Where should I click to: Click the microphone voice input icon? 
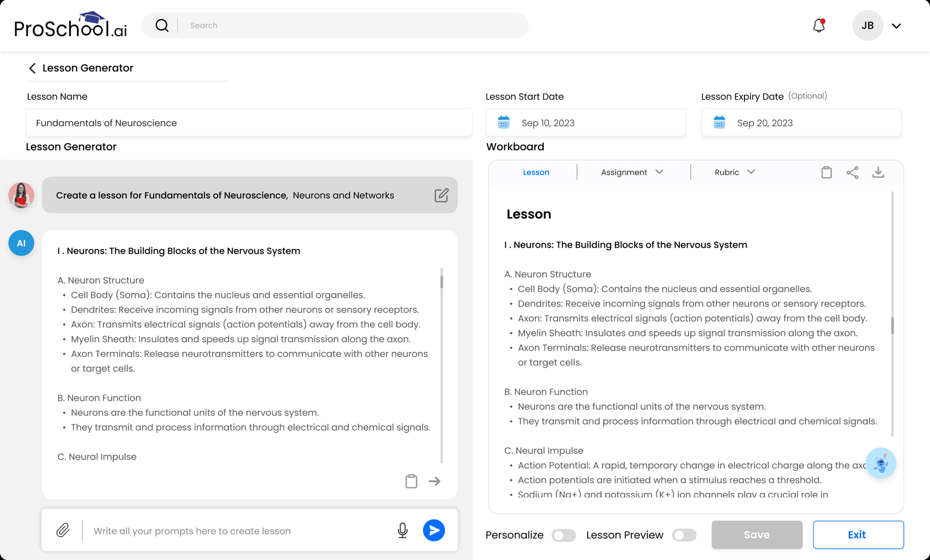click(402, 530)
